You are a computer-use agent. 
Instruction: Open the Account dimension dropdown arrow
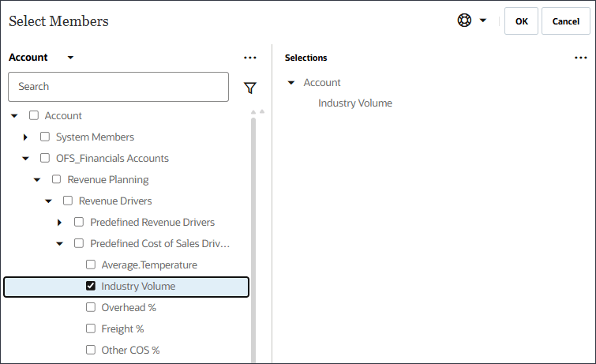[70, 58]
